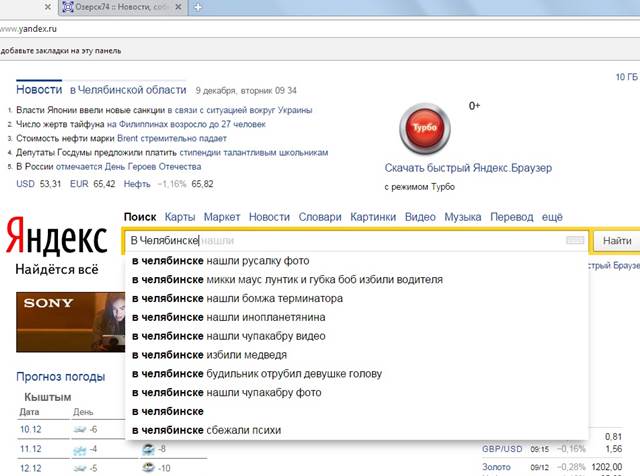Click the GBP/USD quote link
The height and width of the screenshot is (476, 640).
[x=502, y=449]
